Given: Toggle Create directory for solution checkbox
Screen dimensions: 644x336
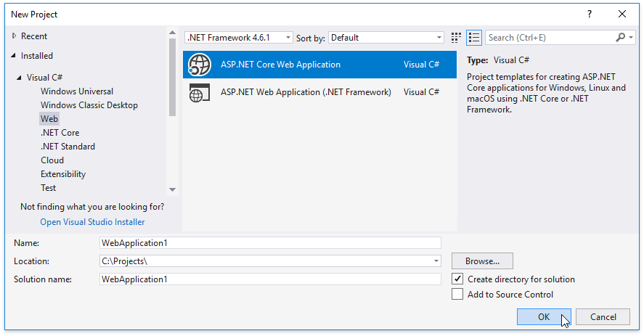Looking at the screenshot, I should (x=457, y=279).
